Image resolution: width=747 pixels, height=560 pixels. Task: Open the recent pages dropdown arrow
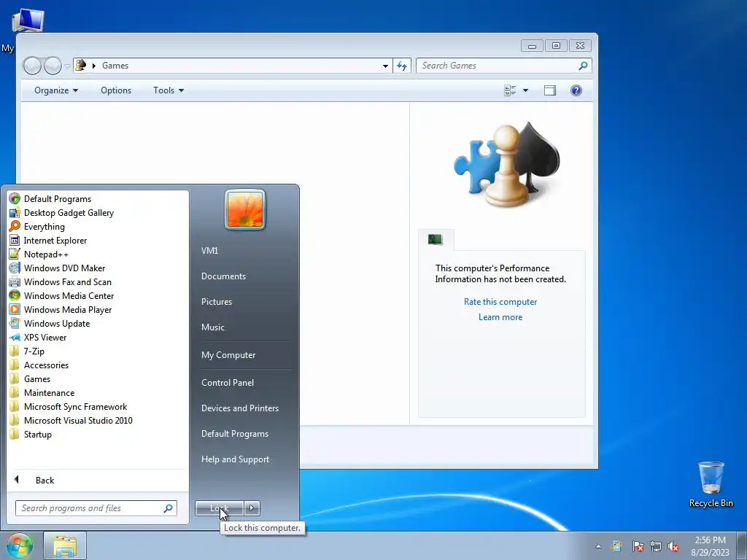(x=67, y=66)
